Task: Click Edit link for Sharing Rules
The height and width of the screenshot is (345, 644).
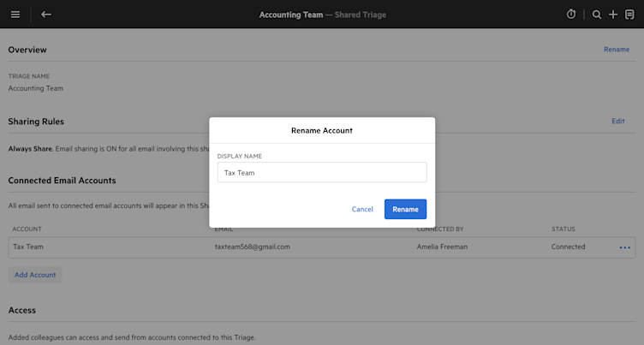Action: [617, 122]
